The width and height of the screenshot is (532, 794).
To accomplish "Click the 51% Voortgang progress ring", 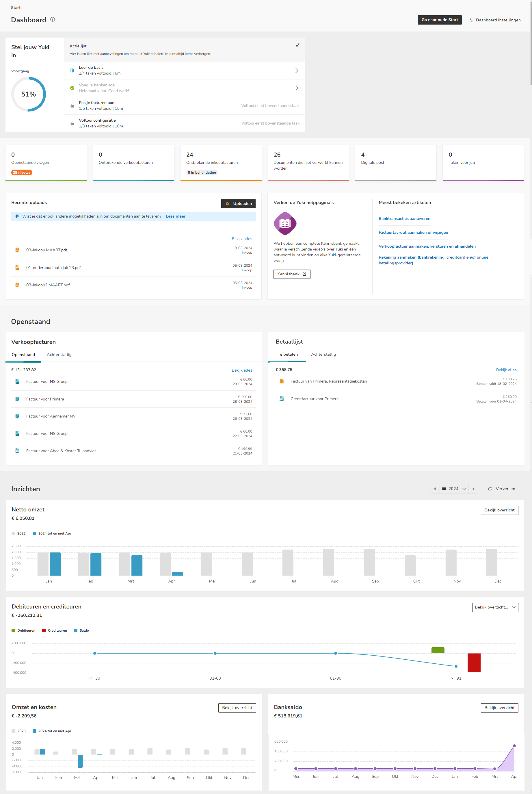I will click(29, 94).
